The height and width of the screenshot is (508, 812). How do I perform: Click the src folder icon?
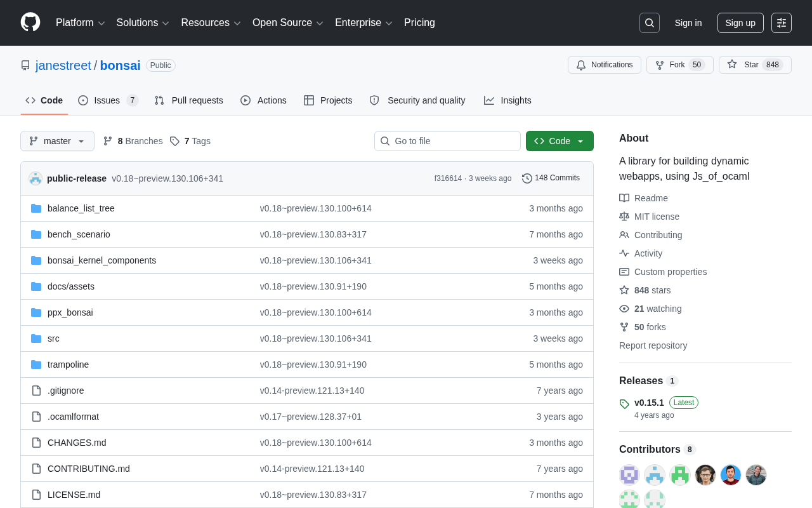tap(36, 338)
